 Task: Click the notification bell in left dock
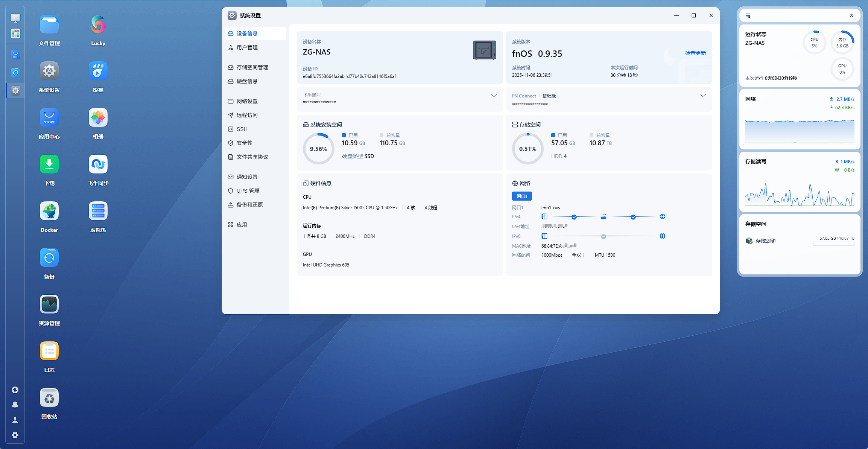click(x=15, y=405)
